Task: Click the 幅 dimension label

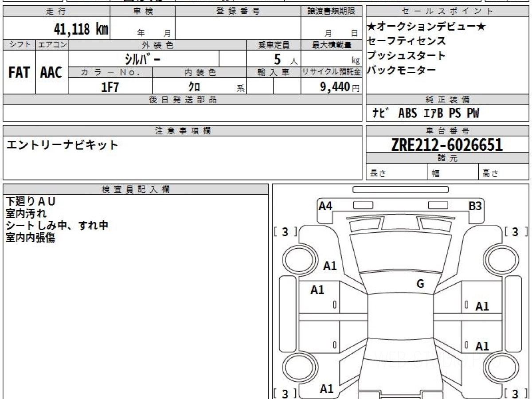Action: pyautogui.click(x=436, y=174)
